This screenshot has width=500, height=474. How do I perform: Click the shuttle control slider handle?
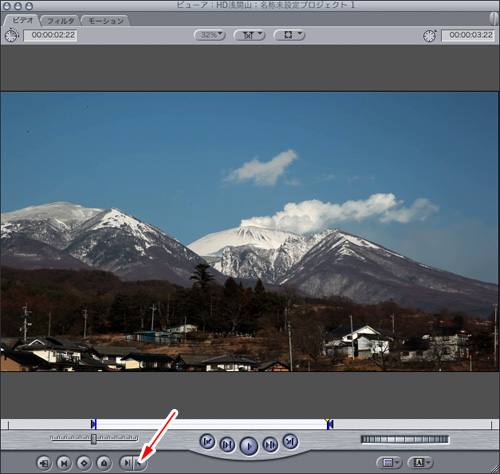pos(94,439)
